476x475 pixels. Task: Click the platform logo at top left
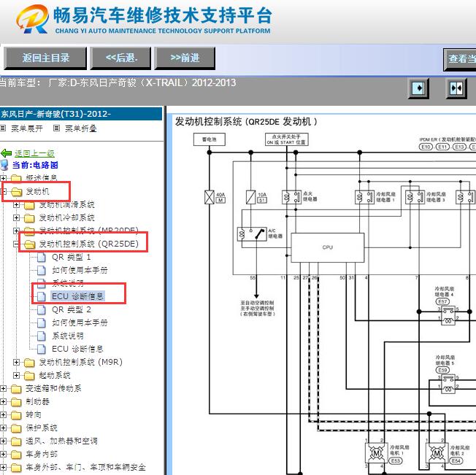pos(33,19)
